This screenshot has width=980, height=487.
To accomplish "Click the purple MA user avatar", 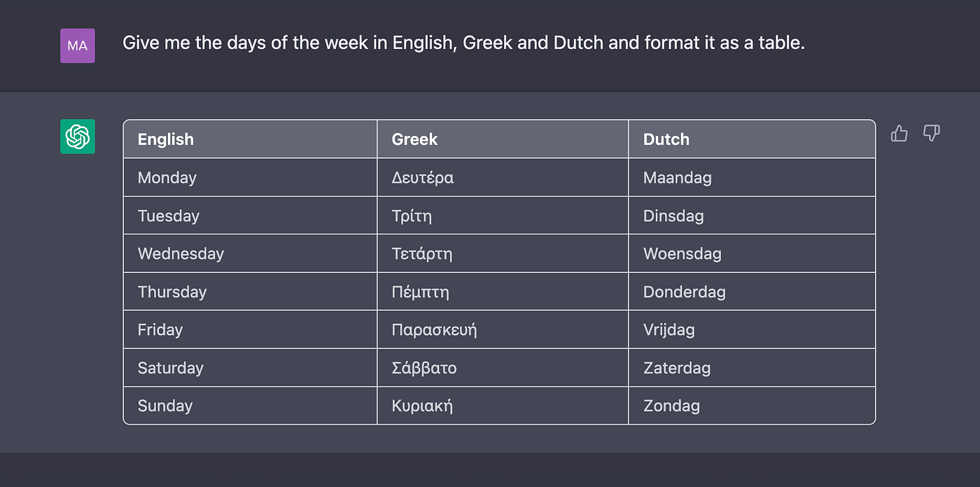I will tap(78, 46).
